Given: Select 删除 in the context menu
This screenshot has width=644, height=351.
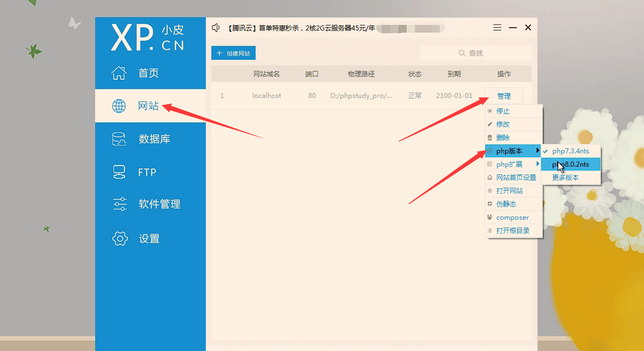Looking at the screenshot, I should [514, 137].
